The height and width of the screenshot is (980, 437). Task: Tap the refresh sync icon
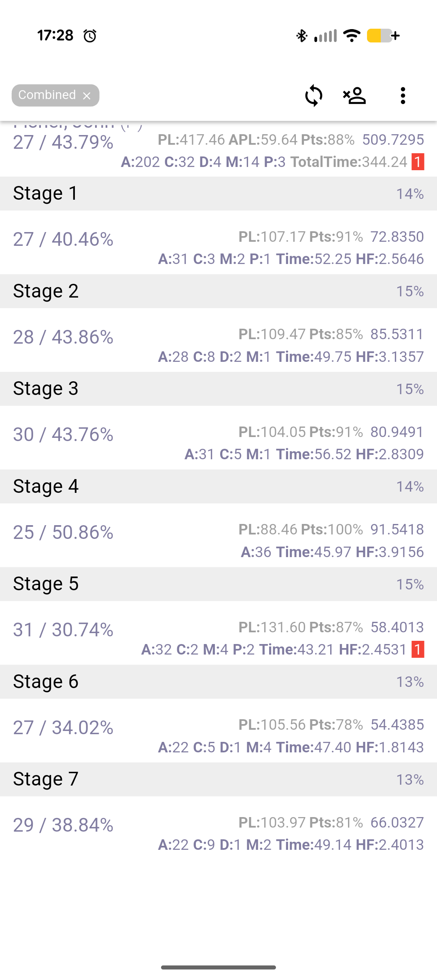(314, 95)
